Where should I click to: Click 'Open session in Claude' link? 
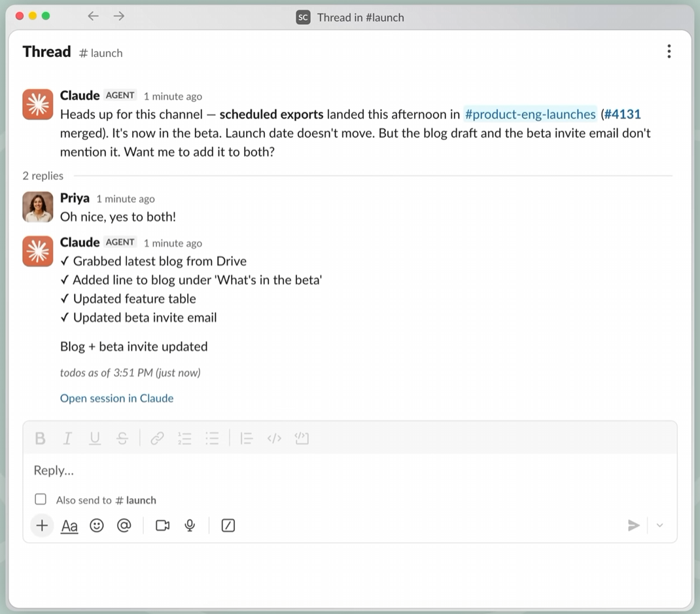coord(116,399)
